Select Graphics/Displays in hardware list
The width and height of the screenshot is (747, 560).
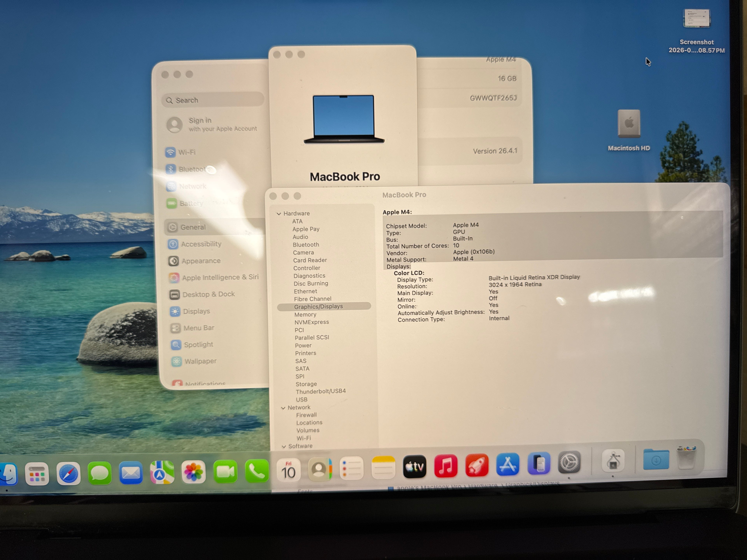[324, 306]
